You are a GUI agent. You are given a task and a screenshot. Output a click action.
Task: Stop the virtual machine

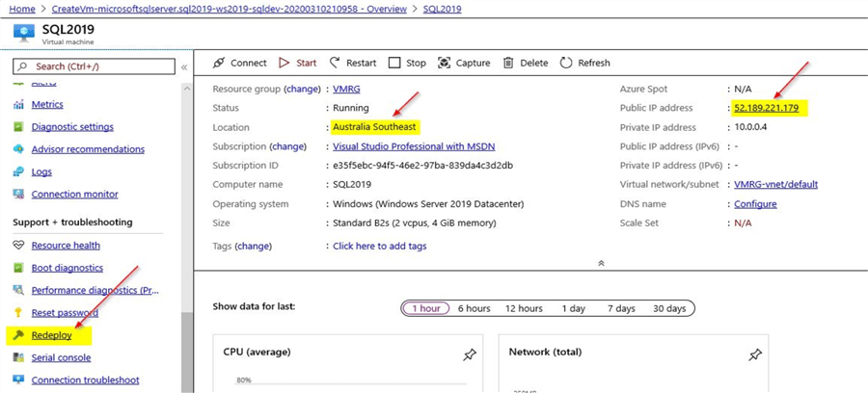click(407, 63)
